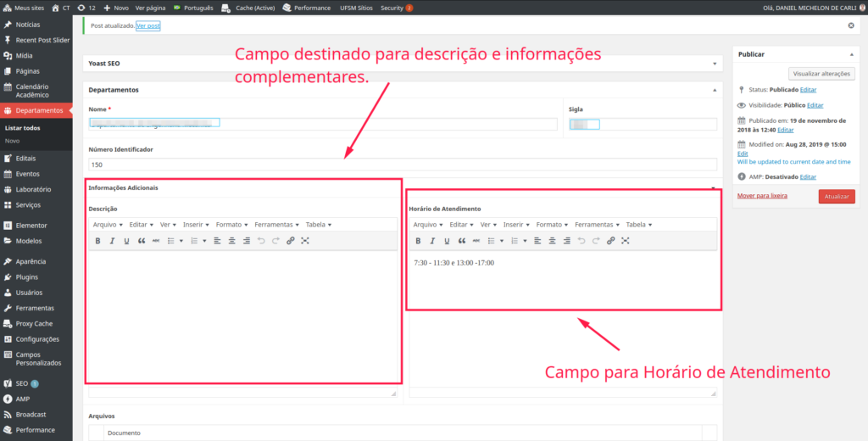Open Editais in the sidebar menu
The height and width of the screenshot is (441, 868).
click(x=25, y=158)
